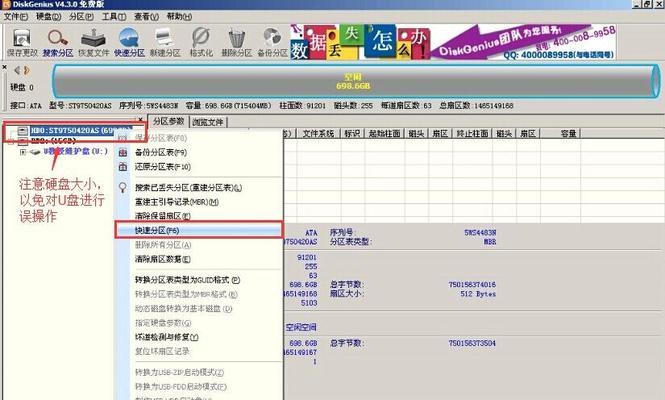This screenshot has height=400, width=665.
Task: Click the 512 Bytes sector size value
Action: click(x=478, y=294)
